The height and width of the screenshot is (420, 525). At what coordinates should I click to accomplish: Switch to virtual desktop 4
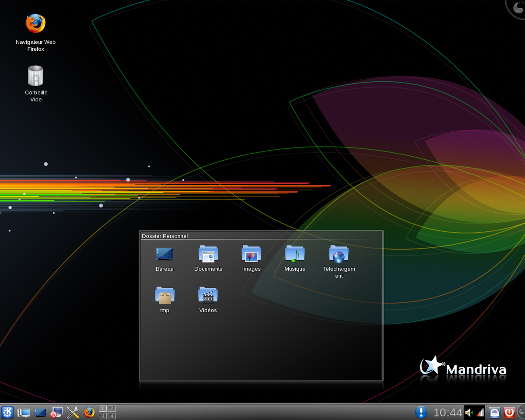pos(112,416)
